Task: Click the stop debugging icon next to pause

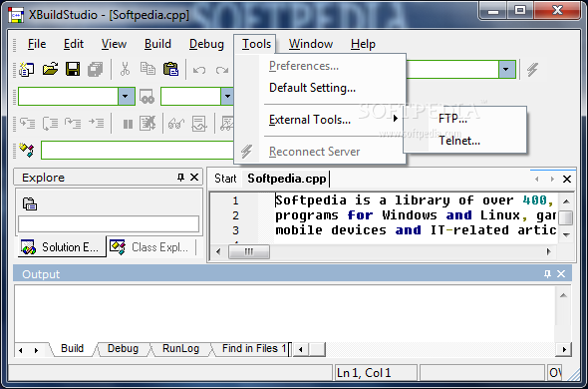Action: 147,123
